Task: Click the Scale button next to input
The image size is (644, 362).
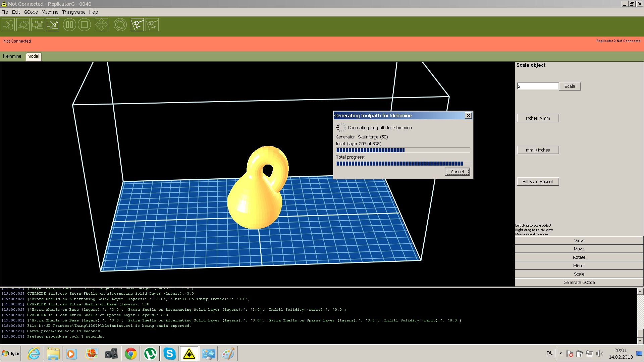Action: point(570,86)
